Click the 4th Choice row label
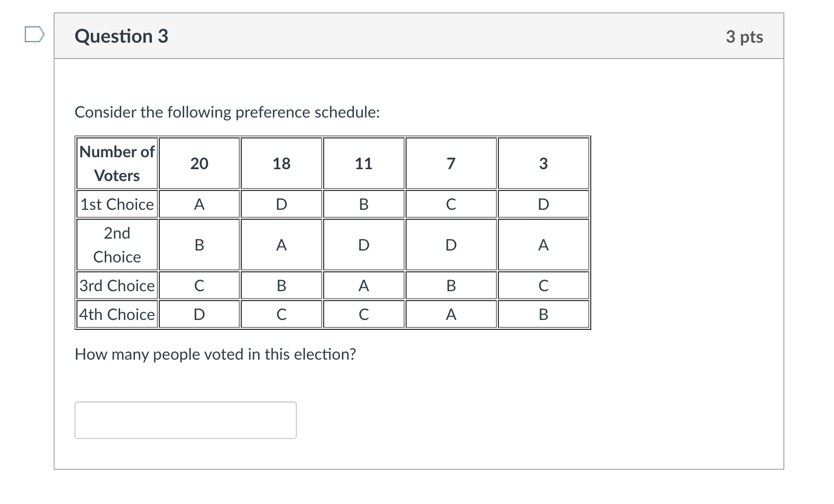The image size is (834, 504). click(x=117, y=314)
